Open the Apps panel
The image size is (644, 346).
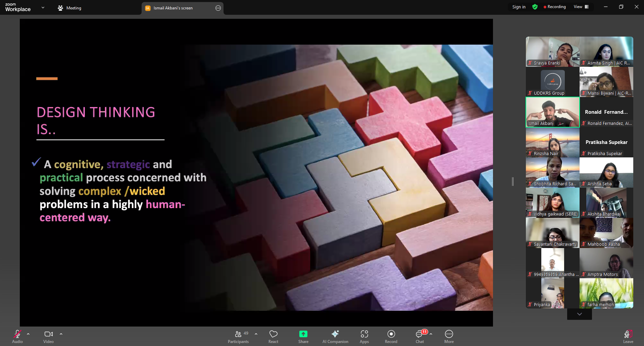(364, 337)
